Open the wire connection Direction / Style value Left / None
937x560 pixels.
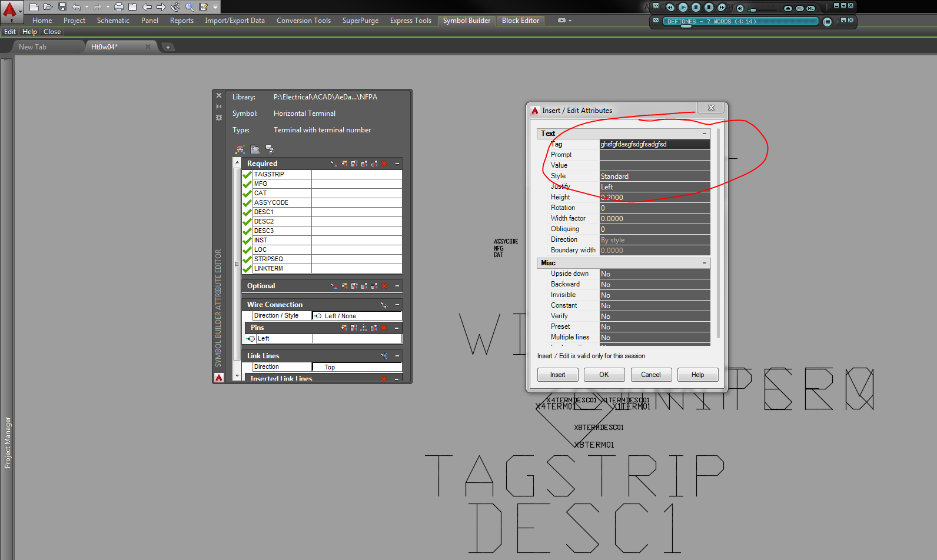coord(357,316)
